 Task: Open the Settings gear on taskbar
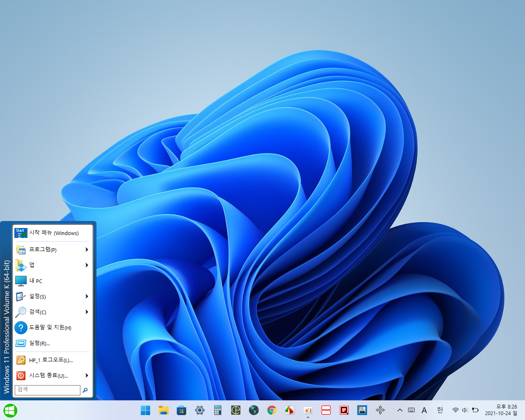tap(200, 410)
